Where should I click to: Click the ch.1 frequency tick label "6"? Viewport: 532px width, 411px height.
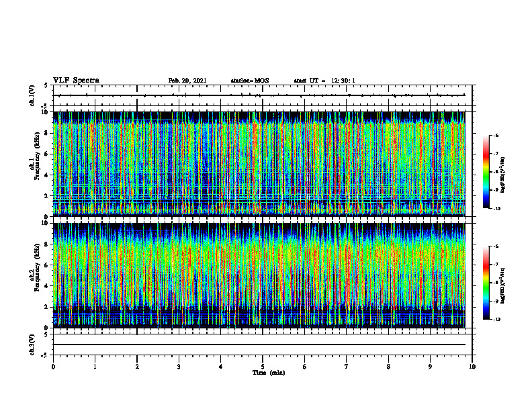point(46,154)
